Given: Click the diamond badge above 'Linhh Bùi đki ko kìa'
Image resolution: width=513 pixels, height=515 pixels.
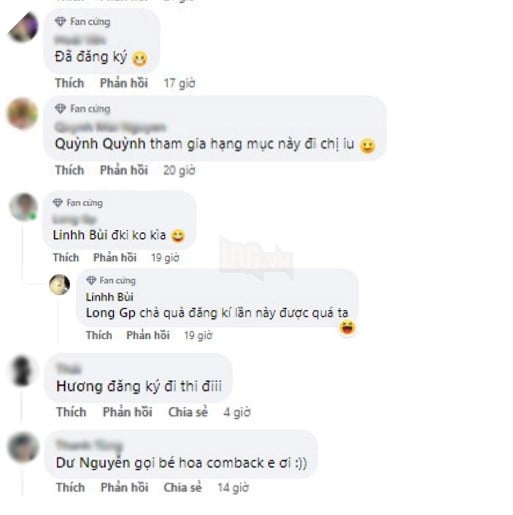Looking at the screenshot, I should coord(58,203).
